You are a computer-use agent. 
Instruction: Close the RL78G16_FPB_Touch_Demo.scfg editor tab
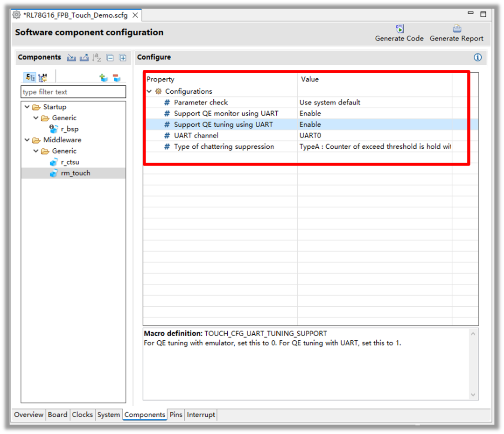(135, 15)
